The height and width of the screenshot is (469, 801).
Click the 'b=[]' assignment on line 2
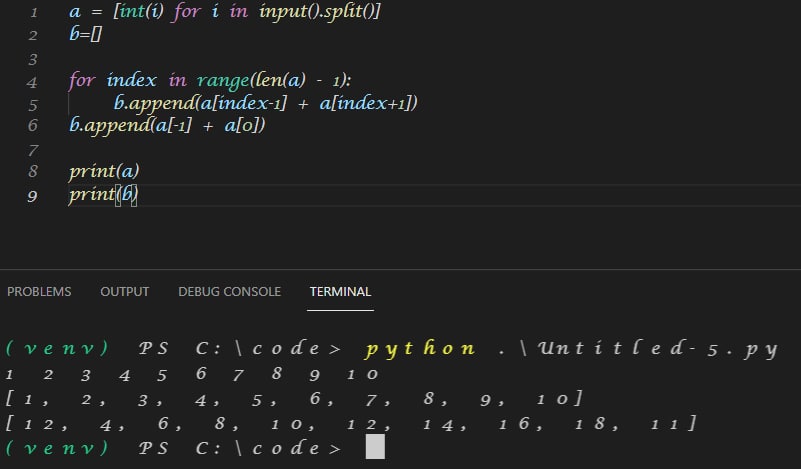pos(86,34)
